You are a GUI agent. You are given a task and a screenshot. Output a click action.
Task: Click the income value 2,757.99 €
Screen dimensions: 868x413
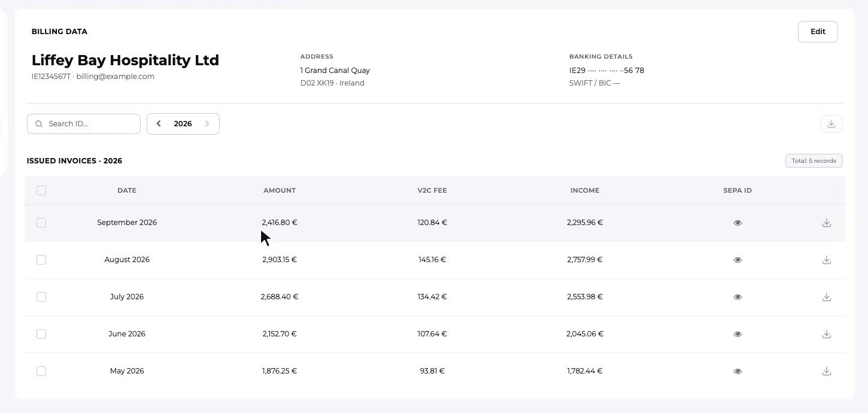click(x=585, y=260)
